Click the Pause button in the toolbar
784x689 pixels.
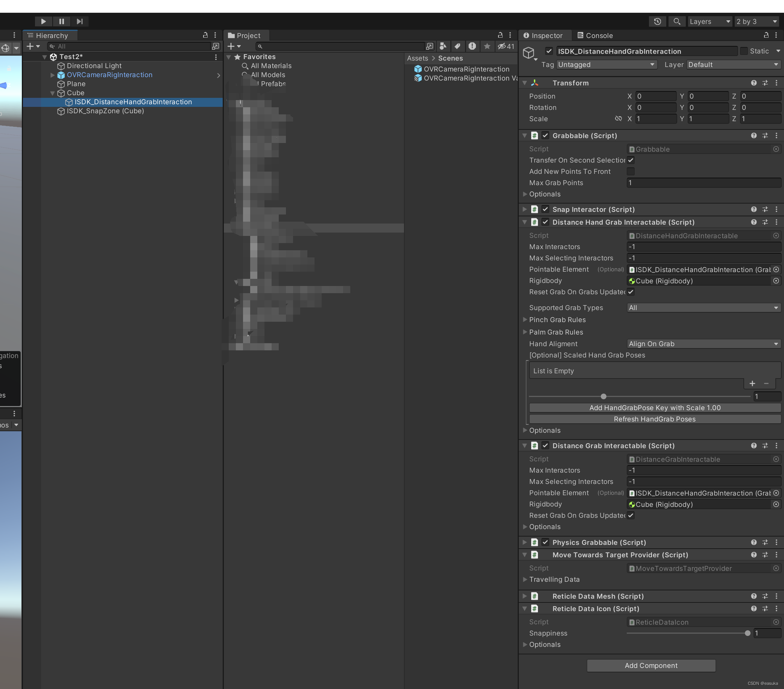(x=61, y=21)
